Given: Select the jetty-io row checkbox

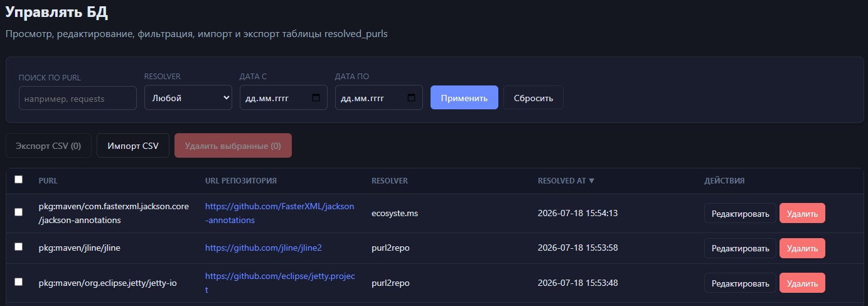Looking at the screenshot, I should (x=18, y=282).
